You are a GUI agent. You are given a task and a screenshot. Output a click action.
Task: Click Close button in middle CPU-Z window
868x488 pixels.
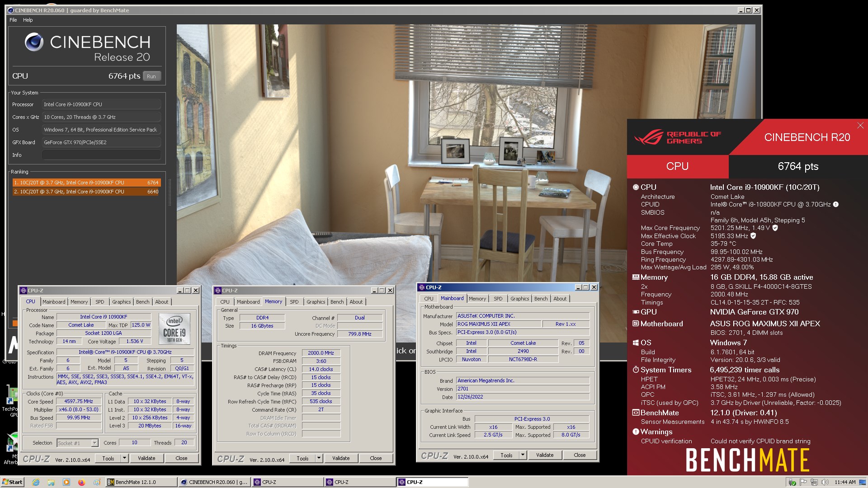(x=376, y=458)
